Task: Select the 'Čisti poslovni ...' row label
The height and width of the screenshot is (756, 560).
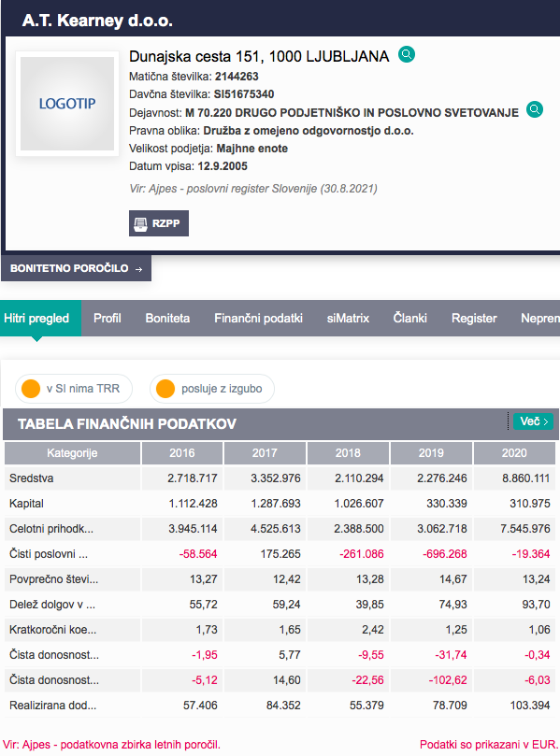Action: click(x=49, y=554)
